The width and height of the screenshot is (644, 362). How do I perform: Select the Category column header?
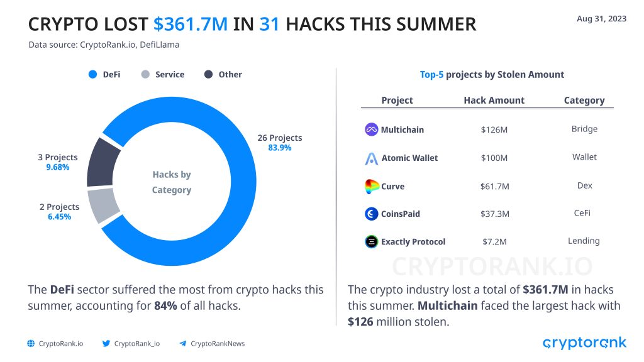click(584, 100)
